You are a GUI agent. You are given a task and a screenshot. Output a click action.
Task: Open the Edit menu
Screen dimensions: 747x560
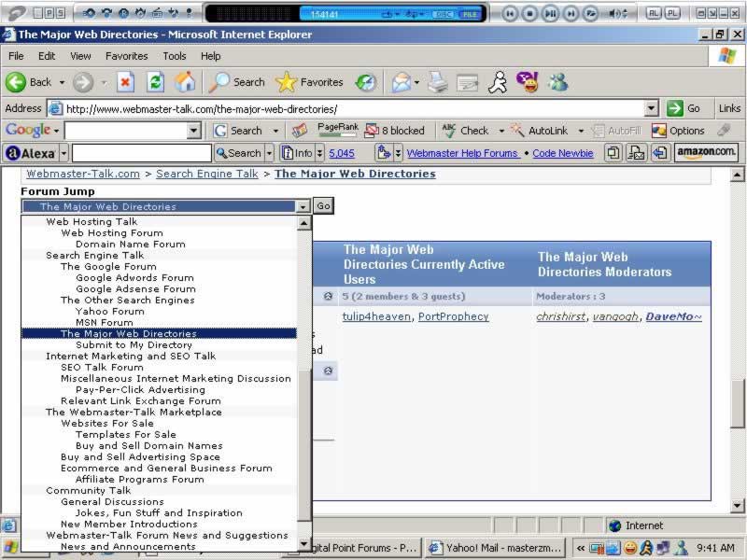[x=47, y=56]
